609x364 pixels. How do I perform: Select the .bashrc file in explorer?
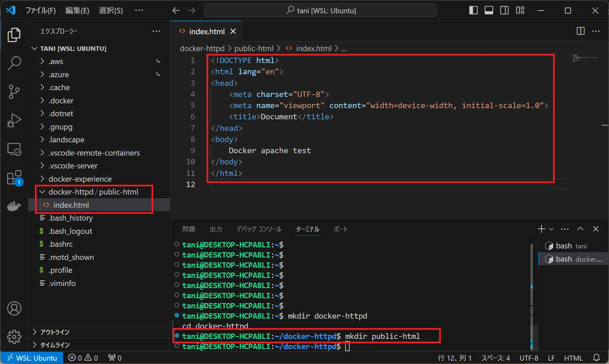coord(61,244)
